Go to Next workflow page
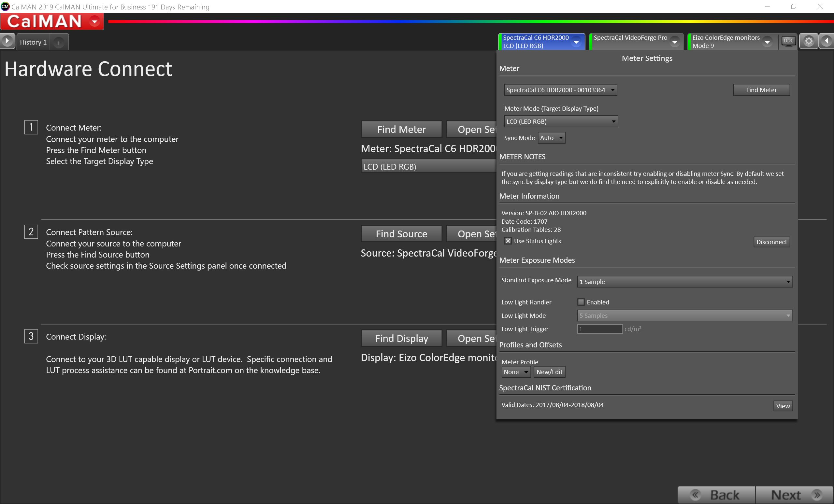The image size is (834, 504). (x=794, y=495)
